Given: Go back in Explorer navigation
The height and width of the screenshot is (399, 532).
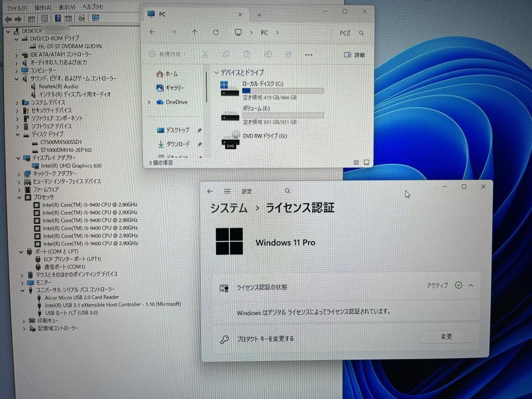Looking at the screenshot, I should point(152,32).
